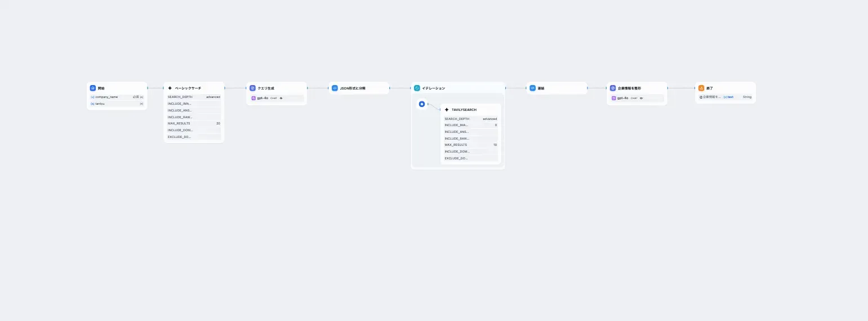Click the INCLUDE_RAW... row in the ベーシックサーチ node
This screenshot has height=321, width=868.
click(194, 117)
